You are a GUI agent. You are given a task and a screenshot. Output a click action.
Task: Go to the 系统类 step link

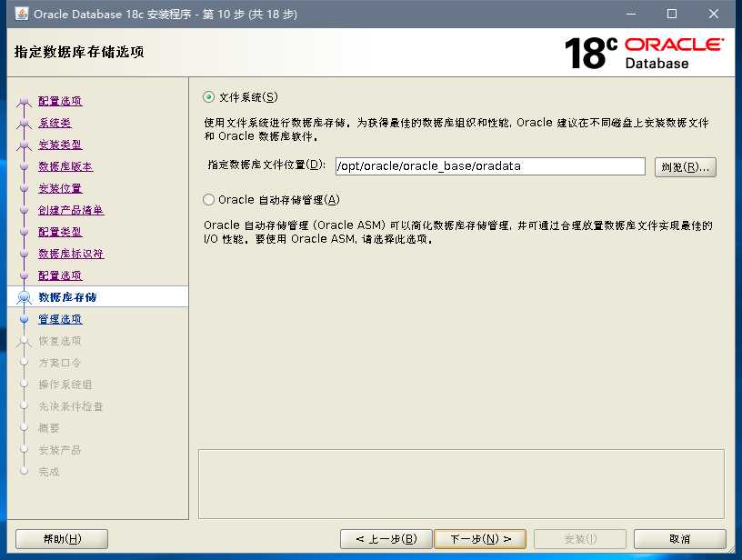(55, 123)
